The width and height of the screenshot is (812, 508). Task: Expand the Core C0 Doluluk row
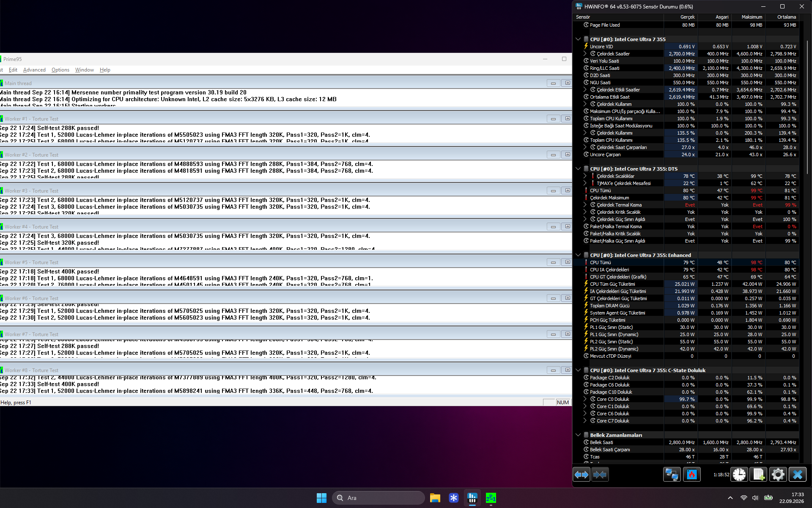click(585, 399)
